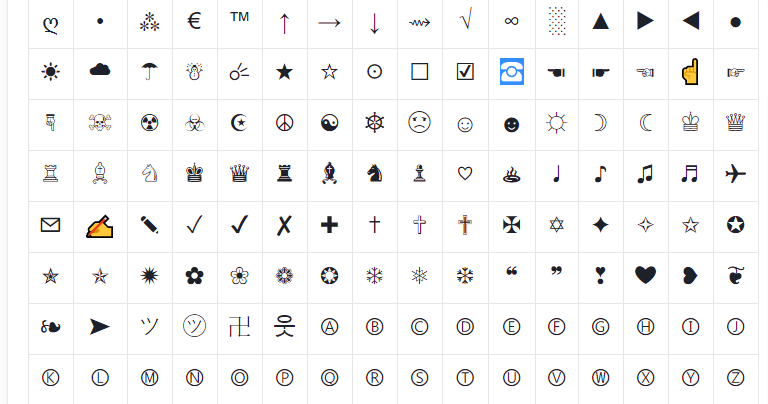Select the Star of David symbol
Image resolution: width=768 pixels, height=404 pixels.
pos(556,225)
